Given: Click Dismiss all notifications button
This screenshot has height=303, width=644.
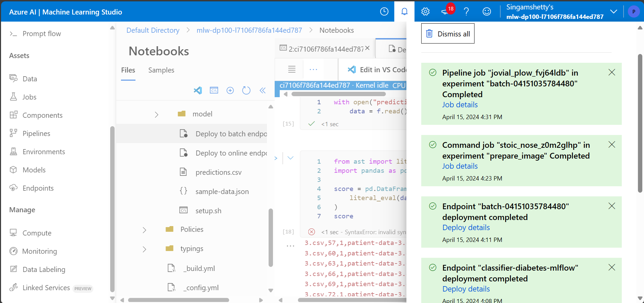Looking at the screenshot, I should click(448, 33).
